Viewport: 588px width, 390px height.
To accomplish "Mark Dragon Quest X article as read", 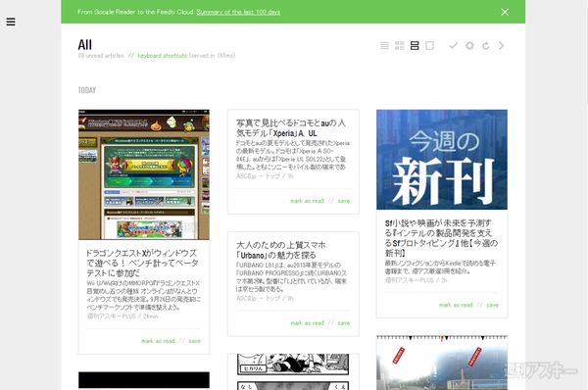I will (x=158, y=341).
